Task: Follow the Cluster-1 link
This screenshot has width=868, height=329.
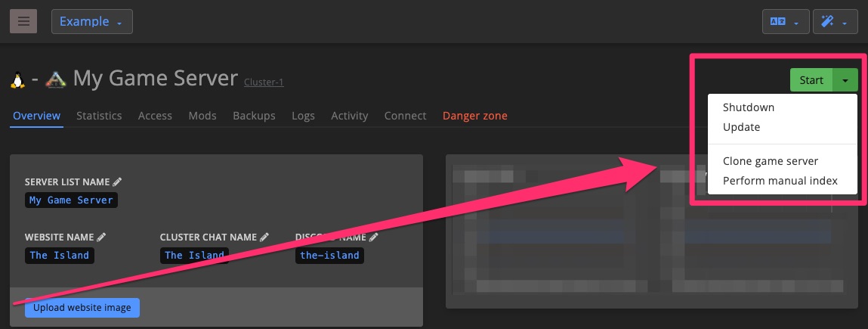Action: [x=264, y=82]
